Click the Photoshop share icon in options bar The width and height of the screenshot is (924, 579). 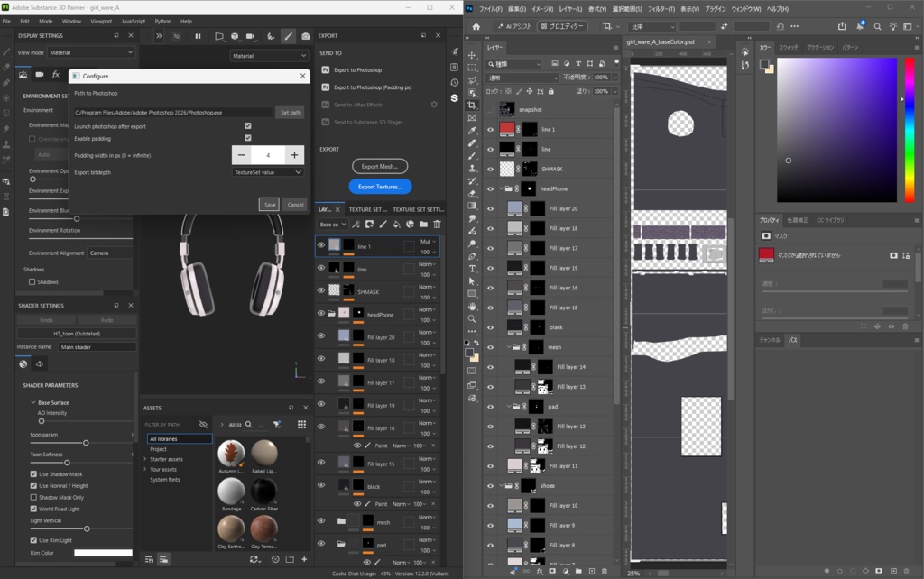[842, 26]
